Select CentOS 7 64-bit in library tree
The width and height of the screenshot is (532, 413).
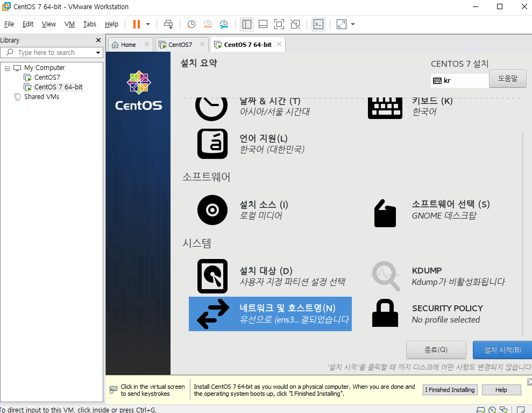(x=58, y=87)
